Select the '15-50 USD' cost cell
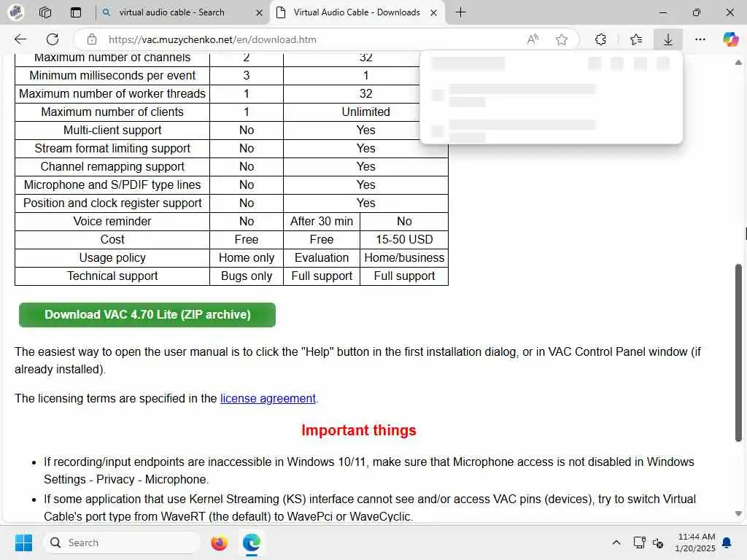747x560 pixels. pos(404,239)
